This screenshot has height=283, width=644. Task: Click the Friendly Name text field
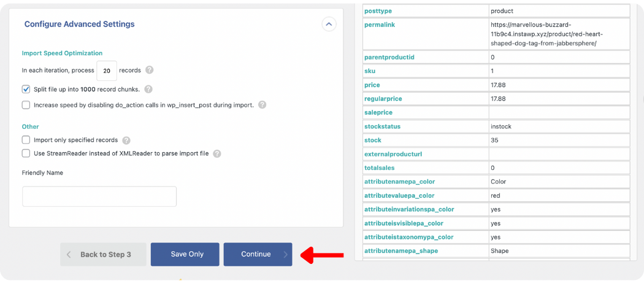point(99,196)
